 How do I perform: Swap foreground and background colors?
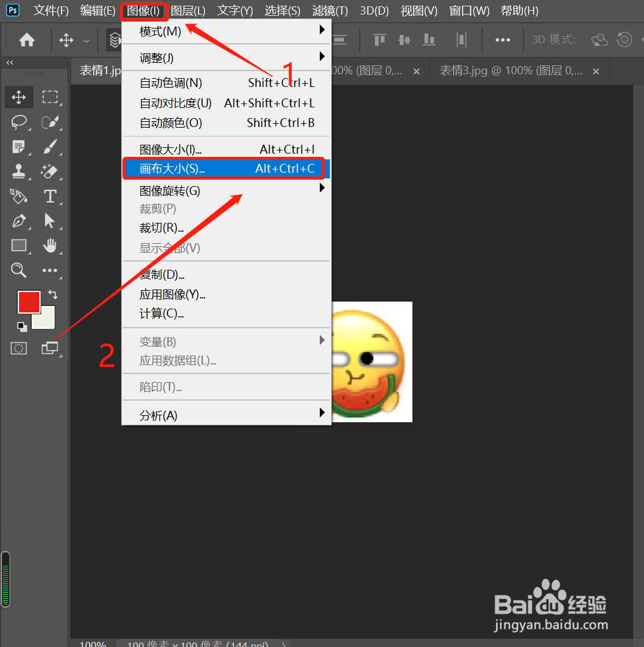[x=53, y=295]
